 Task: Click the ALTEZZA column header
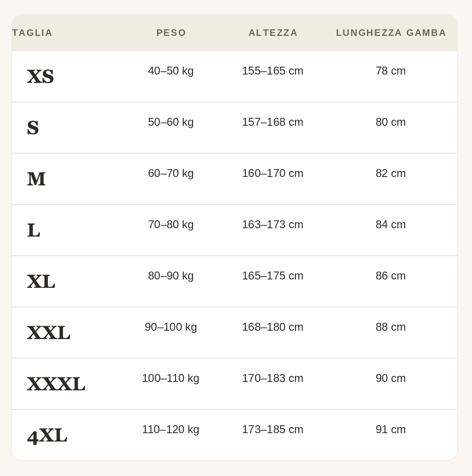273,33
